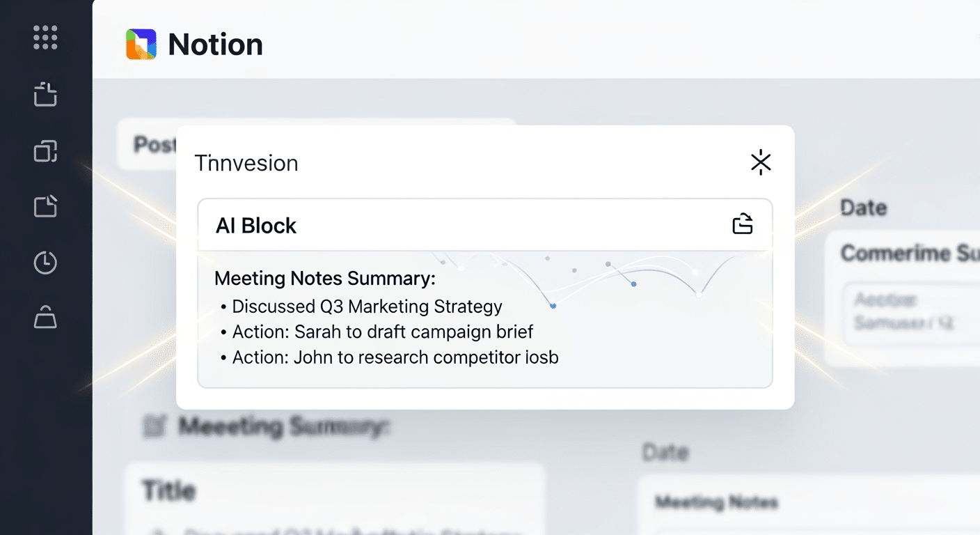Click the folded-corner page icon in sidebar
This screenshot has height=535, width=980.
[45, 207]
